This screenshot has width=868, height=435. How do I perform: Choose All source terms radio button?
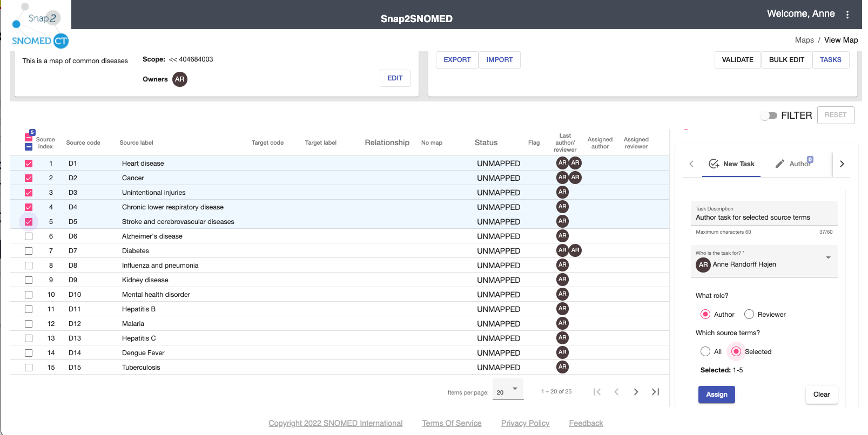(x=705, y=351)
